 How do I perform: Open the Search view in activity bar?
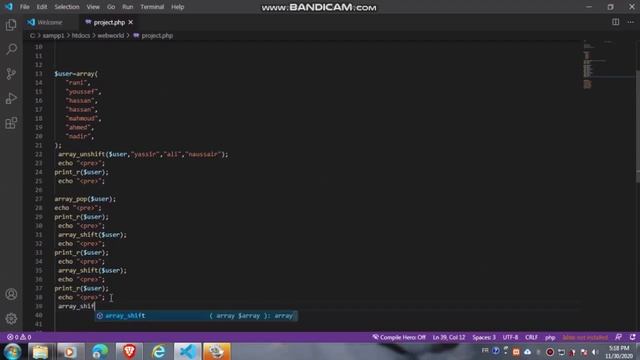coord(11,49)
